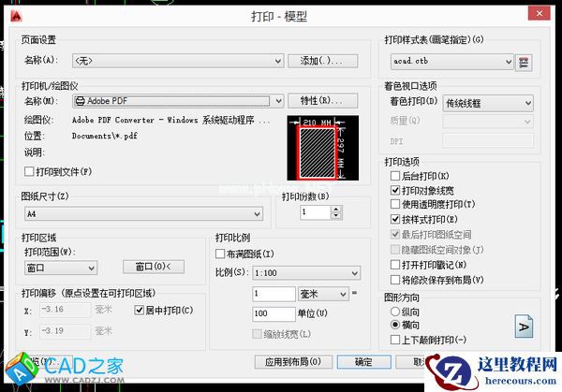Open the Adobe PDF printer dropdown
Screen dimensions: 562x392
(178, 101)
